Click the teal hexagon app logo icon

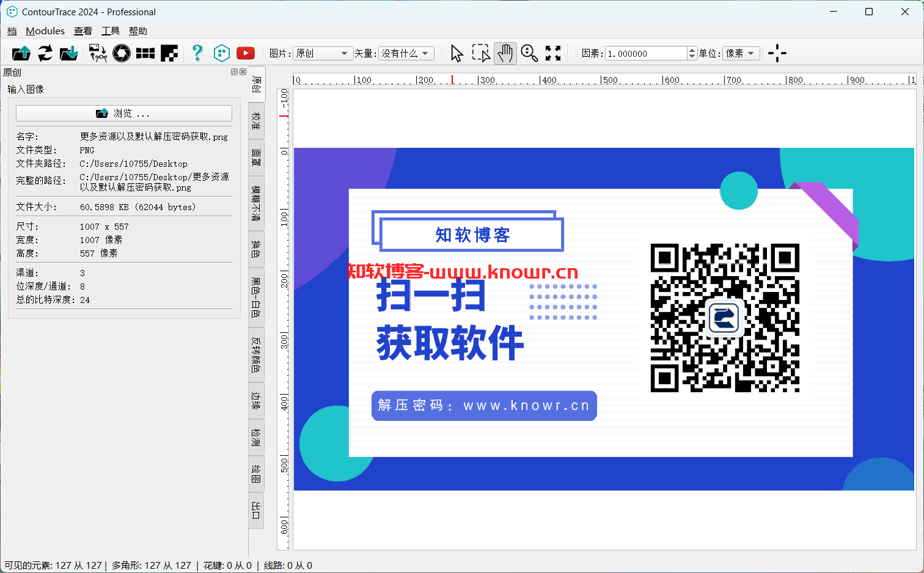222,53
